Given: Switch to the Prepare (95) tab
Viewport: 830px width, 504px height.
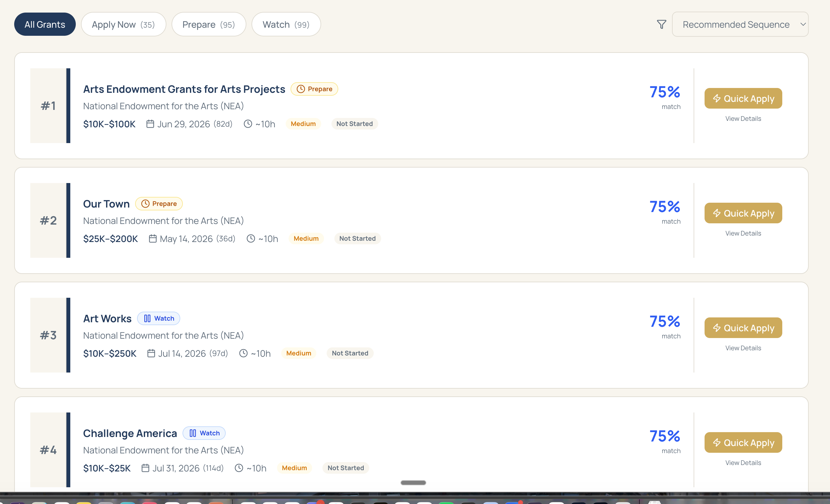Looking at the screenshot, I should [x=209, y=24].
